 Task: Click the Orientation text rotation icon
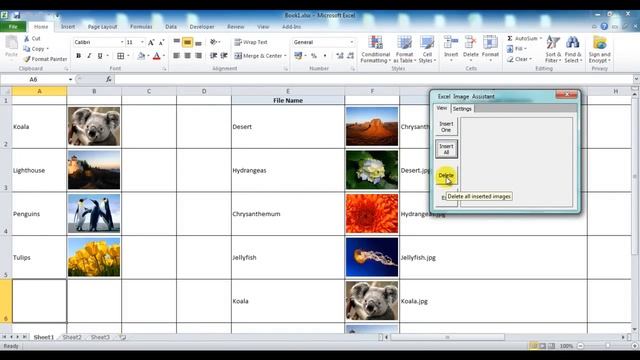click(213, 42)
